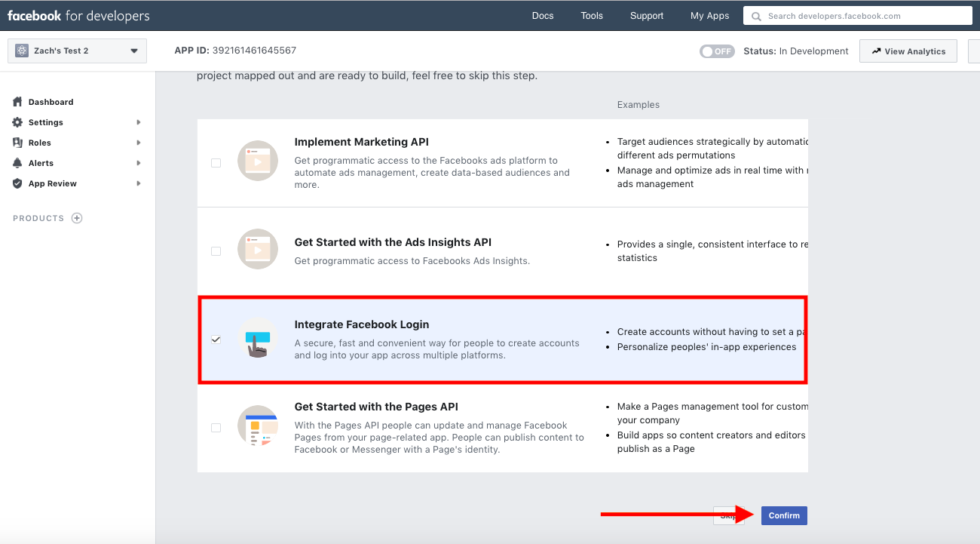Image resolution: width=980 pixels, height=544 pixels.
Task: Click the Status: In Development text
Action: (x=796, y=51)
